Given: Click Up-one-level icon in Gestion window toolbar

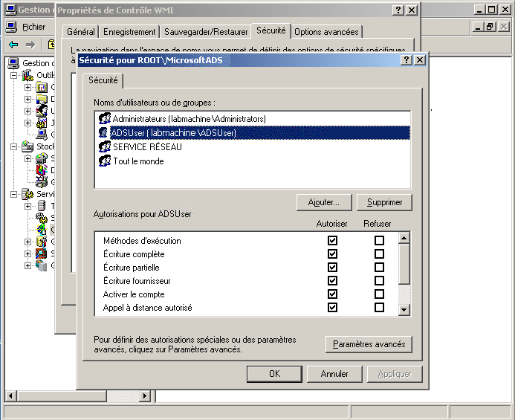Looking at the screenshot, I should click(51, 44).
